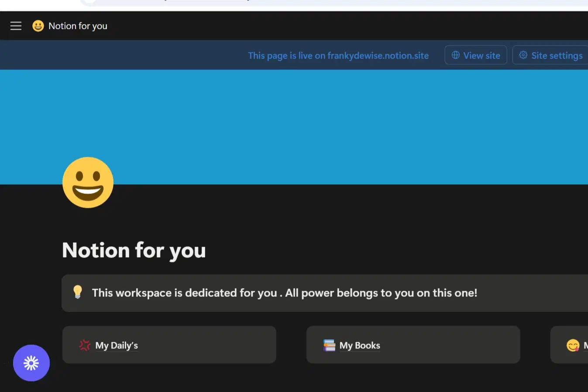Click the callout text about workspace power
This screenshot has height=392, width=588.
click(x=284, y=293)
